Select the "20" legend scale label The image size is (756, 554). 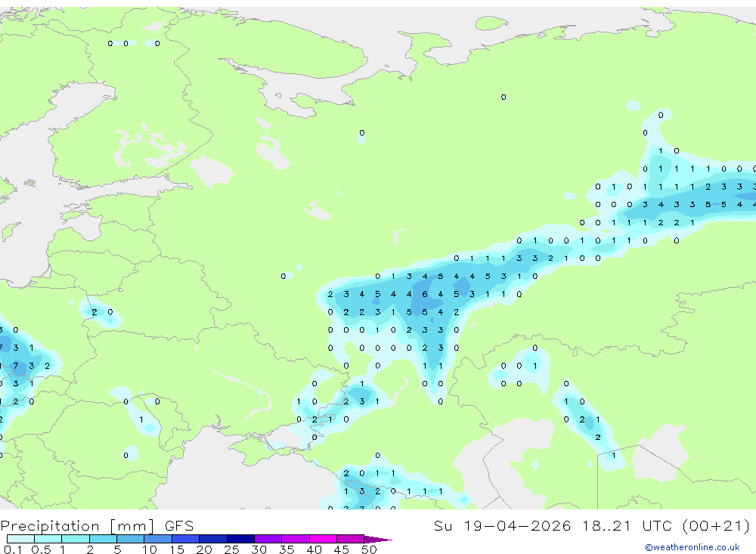point(204,549)
